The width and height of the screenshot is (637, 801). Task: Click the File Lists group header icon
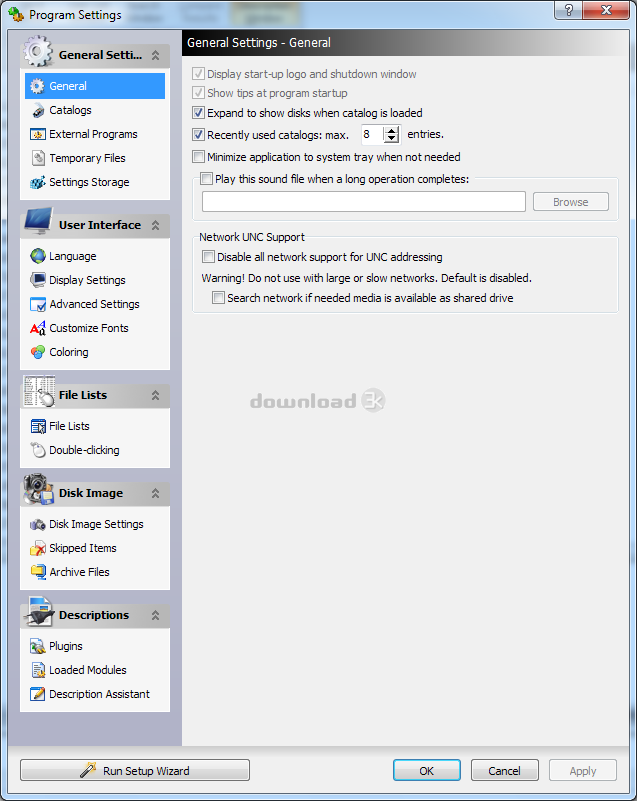39,391
